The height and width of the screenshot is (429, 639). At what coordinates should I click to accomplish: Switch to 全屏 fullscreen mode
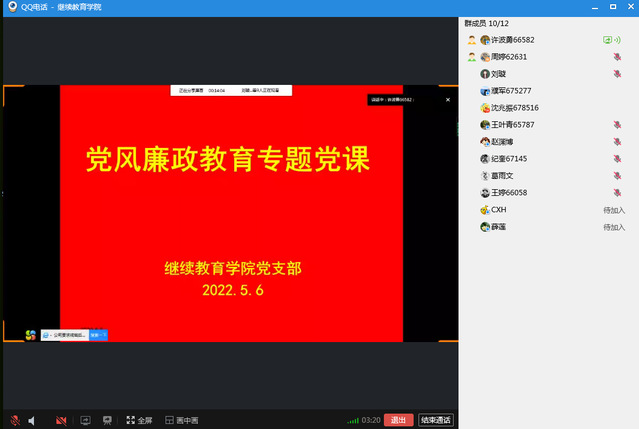139,420
